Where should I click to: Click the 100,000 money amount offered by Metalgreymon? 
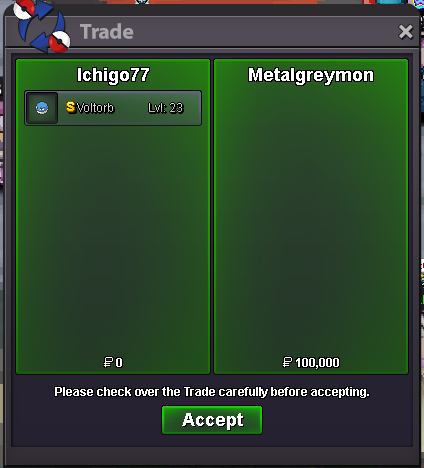[x=317, y=362]
